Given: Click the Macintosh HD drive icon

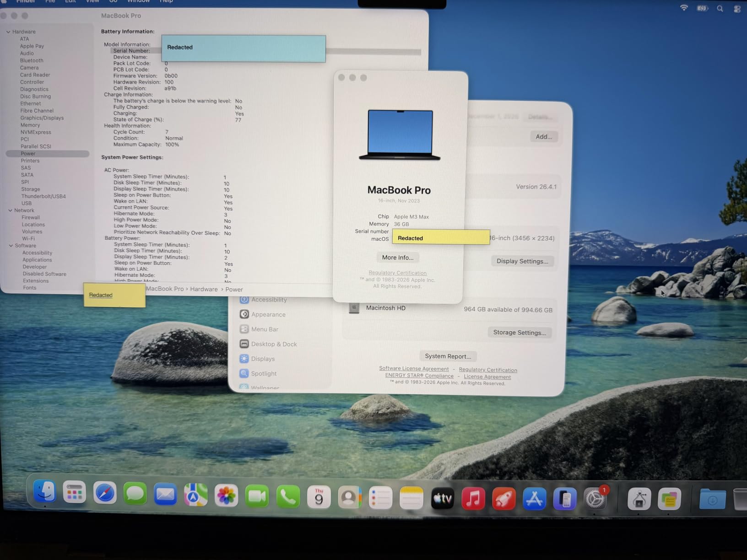Looking at the screenshot, I should coord(354,308).
